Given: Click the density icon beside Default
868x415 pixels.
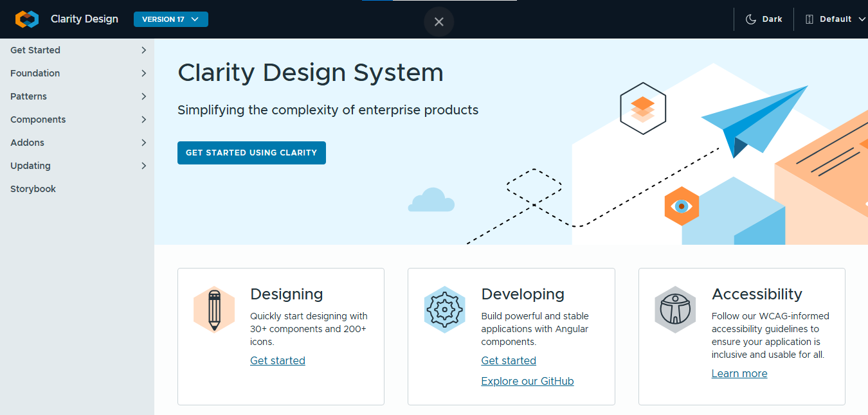Looking at the screenshot, I should tap(809, 19).
